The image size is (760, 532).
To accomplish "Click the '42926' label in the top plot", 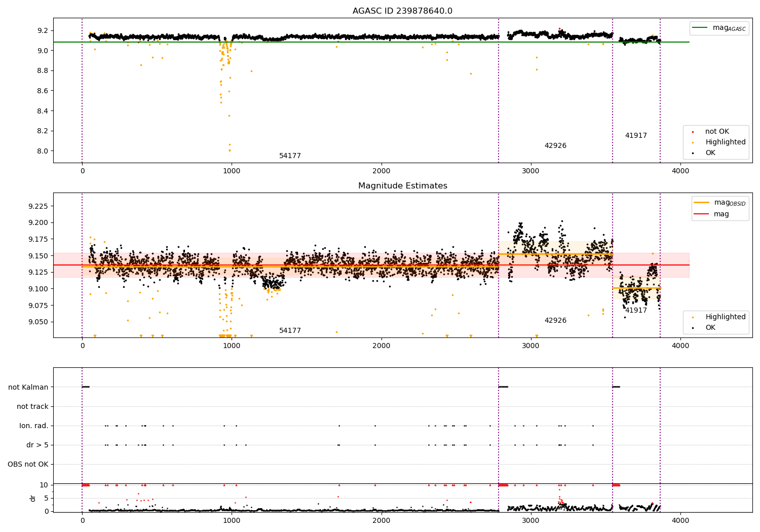I will tap(555, 146).
